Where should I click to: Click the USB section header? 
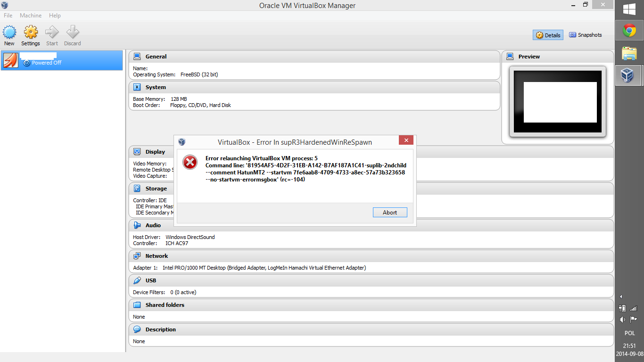tap(371, 280)
